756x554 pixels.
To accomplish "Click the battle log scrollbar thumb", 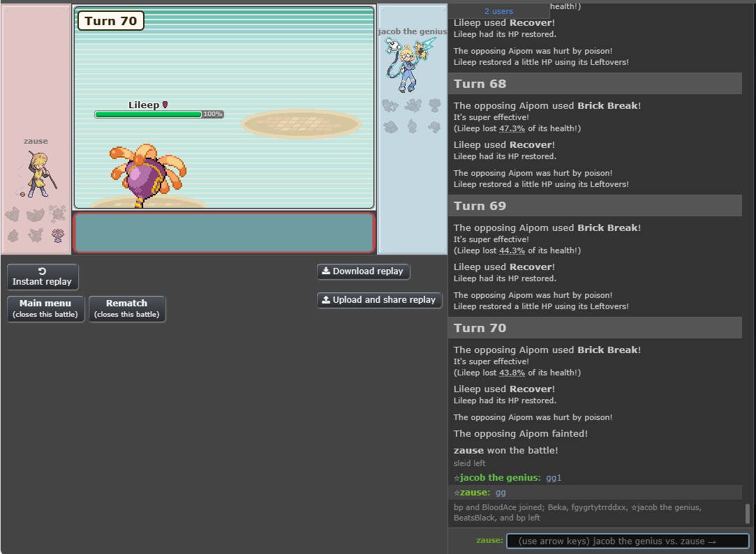I will pos(748,514).
